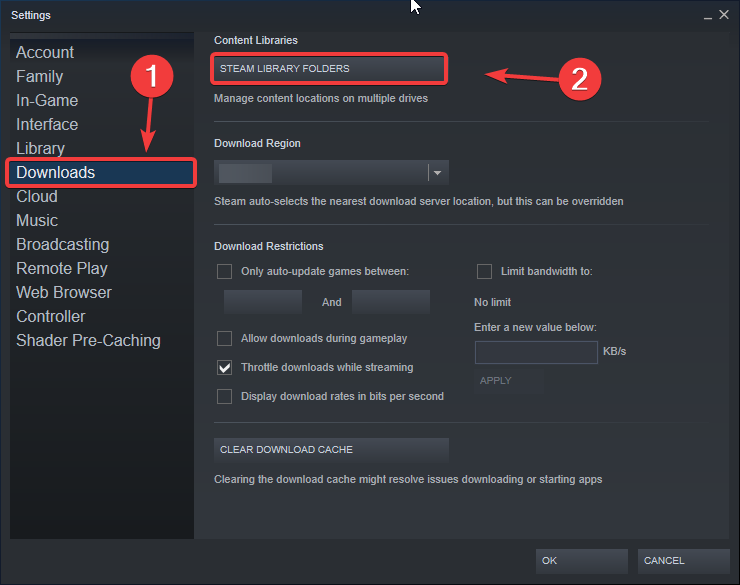Close the Settings window
The height and width of the screenshot is (585, 740).
point(724,15)
